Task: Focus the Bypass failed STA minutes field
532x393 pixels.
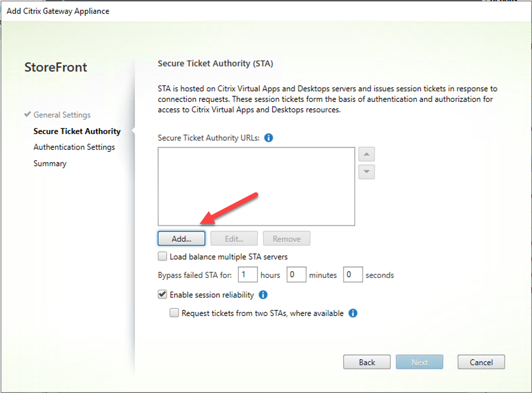Action: (297, 275)
